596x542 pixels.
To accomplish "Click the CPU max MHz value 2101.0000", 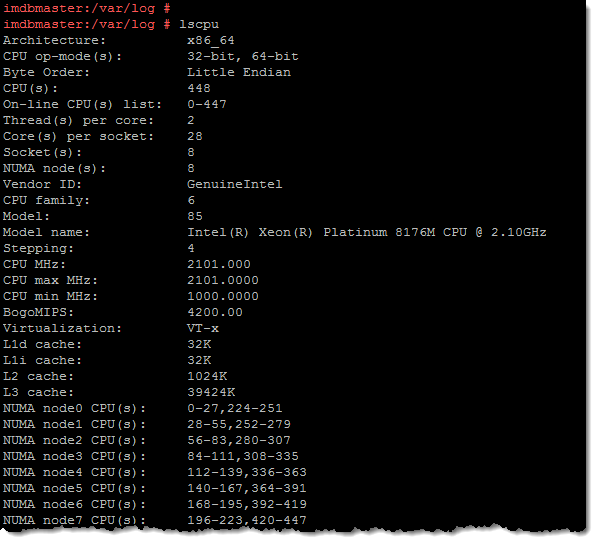I will pos(223,280).
